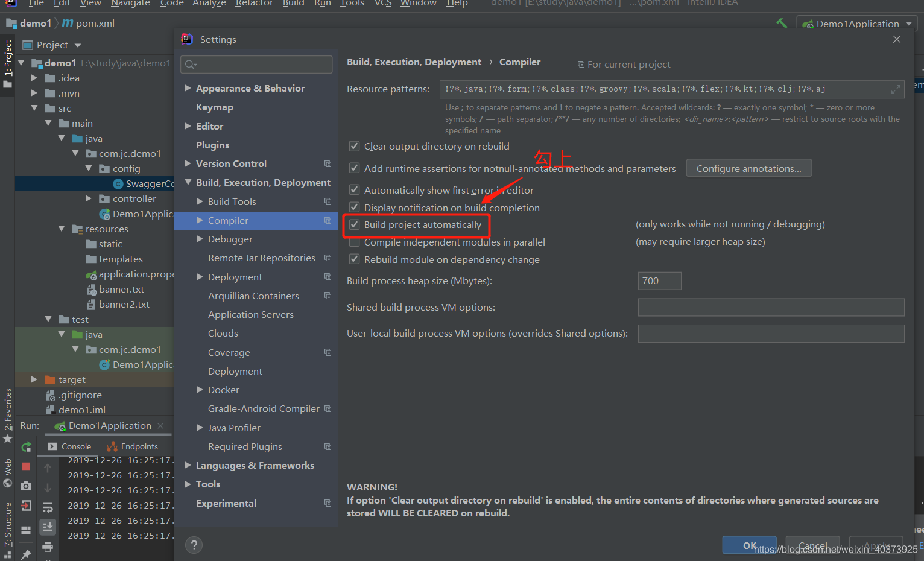The height and width of the screenshot is (561, 924).
Task: Edit the Build process heap size field
Action: pos(659,280)
